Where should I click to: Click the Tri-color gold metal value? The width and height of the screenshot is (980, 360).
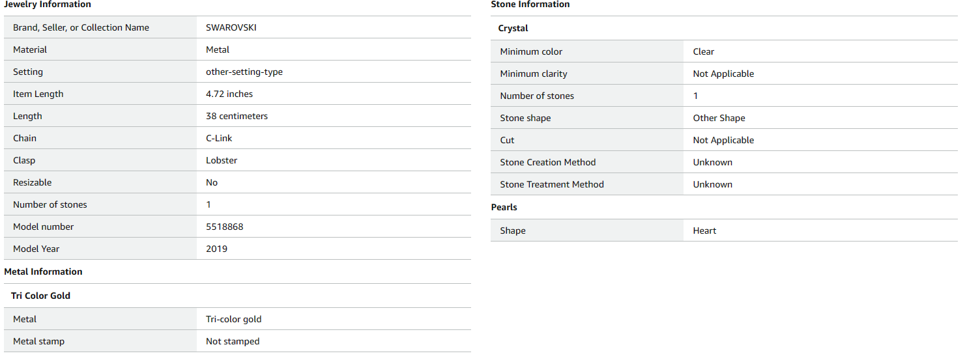[x=233, y=319]
